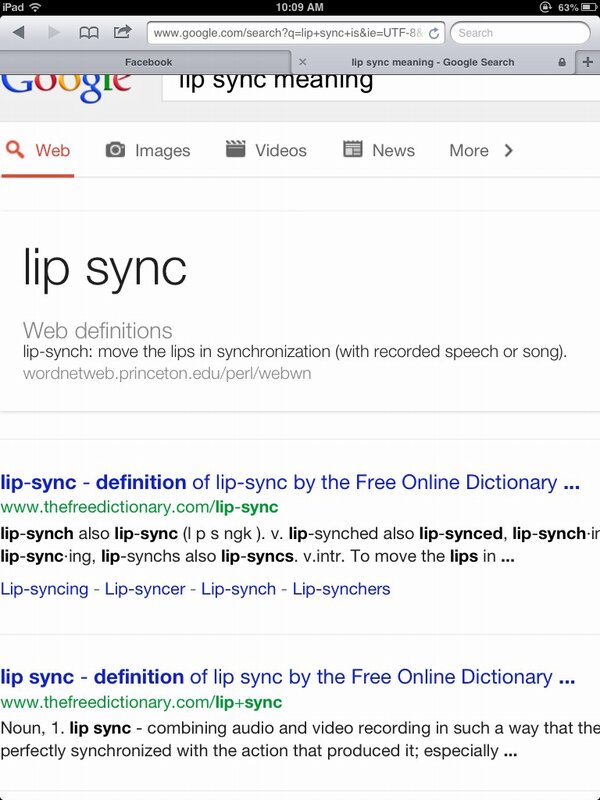This screenshot has width=600, height=800.
Task: Open the Lip-synch sublink
Action: 238,589
